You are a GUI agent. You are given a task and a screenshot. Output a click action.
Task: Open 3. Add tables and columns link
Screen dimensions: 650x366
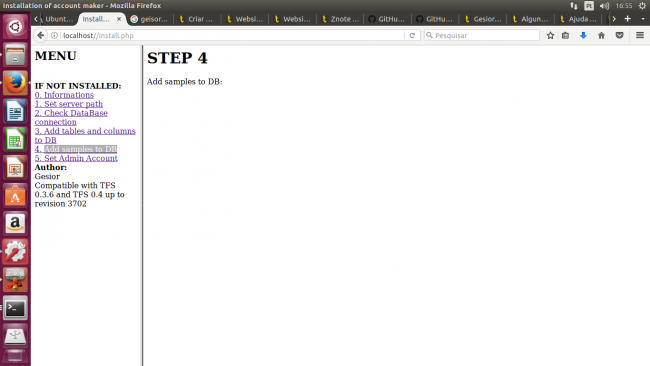(85, 136)
